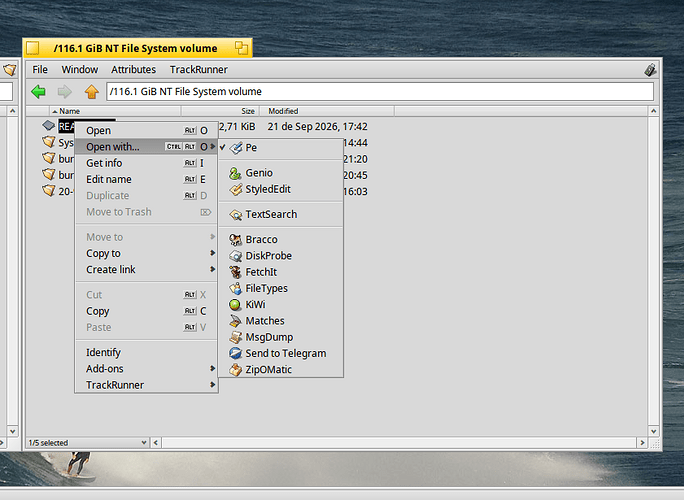Viewport: 684px width, 500px height.
Task: Choose Bracco in the submenu
Action: (x=281, y=240)
